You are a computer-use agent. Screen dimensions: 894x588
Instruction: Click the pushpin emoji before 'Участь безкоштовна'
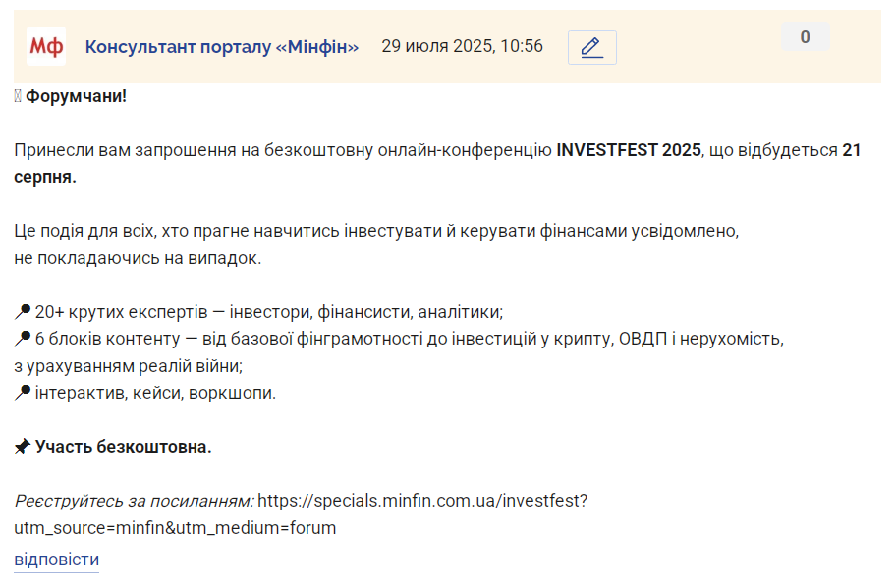pyautogui.click(x=23, y=446)
